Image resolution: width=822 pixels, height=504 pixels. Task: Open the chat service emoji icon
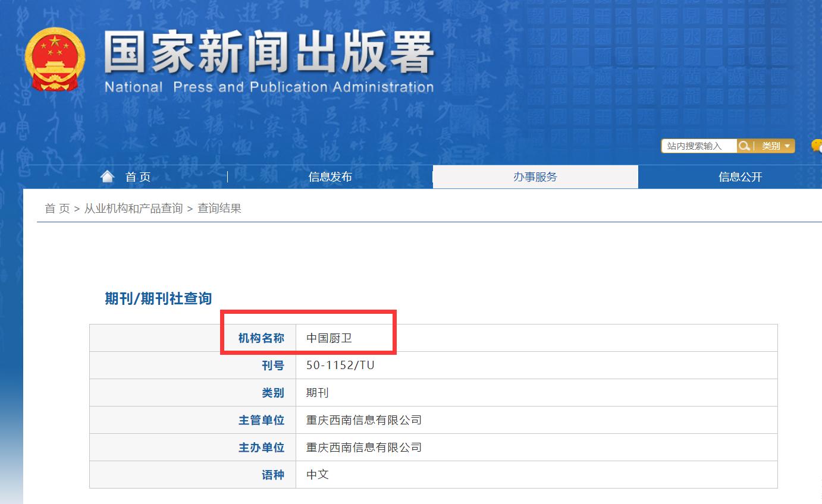click(x=815, y=146)
